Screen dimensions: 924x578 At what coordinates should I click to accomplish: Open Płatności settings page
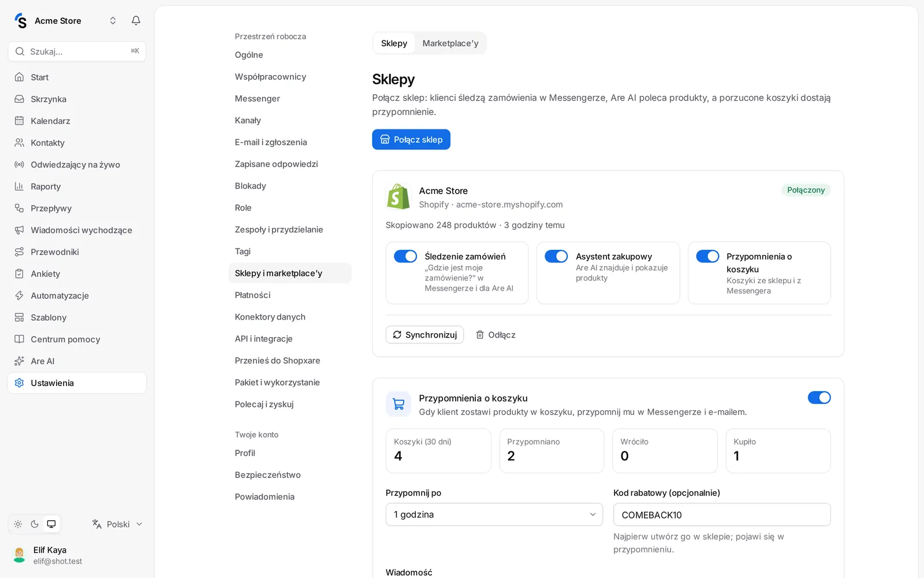tap(289, 295)
